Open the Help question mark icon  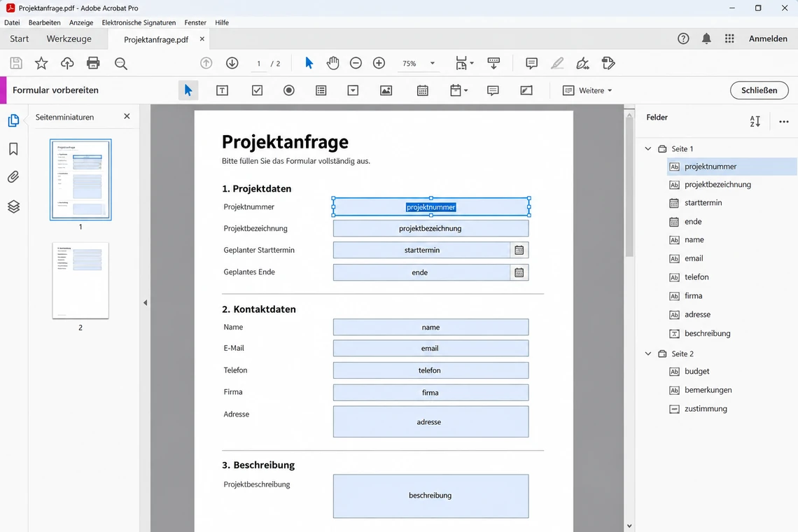pyautogui.click(x=683, y=38)
